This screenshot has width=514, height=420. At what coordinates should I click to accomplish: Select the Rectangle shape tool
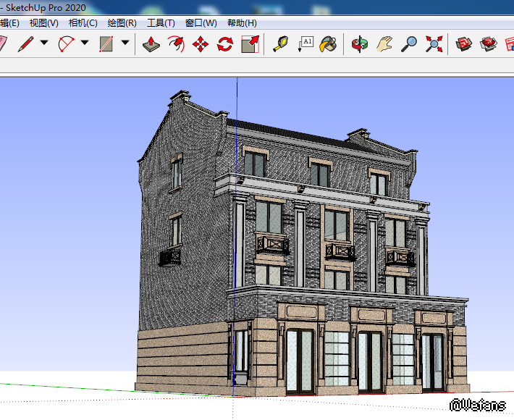click(x=107, y=43)
